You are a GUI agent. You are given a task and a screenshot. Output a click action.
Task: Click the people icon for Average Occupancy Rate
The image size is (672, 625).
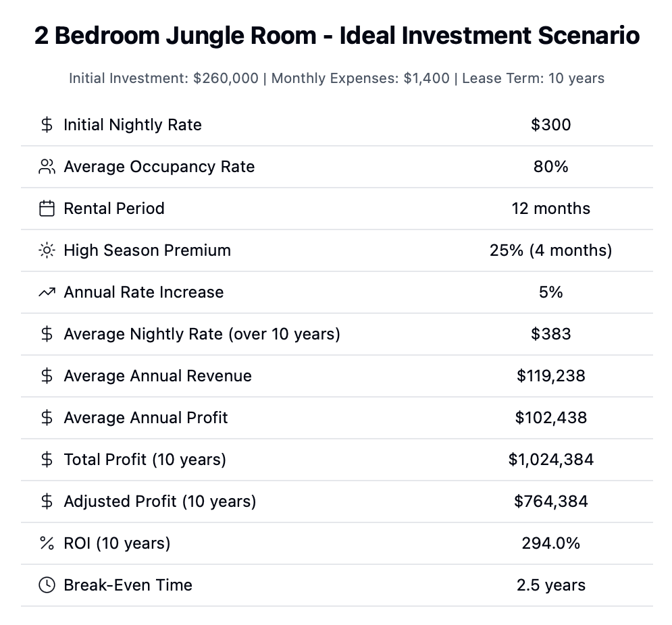pyautogui.click(x=47, y=167)
